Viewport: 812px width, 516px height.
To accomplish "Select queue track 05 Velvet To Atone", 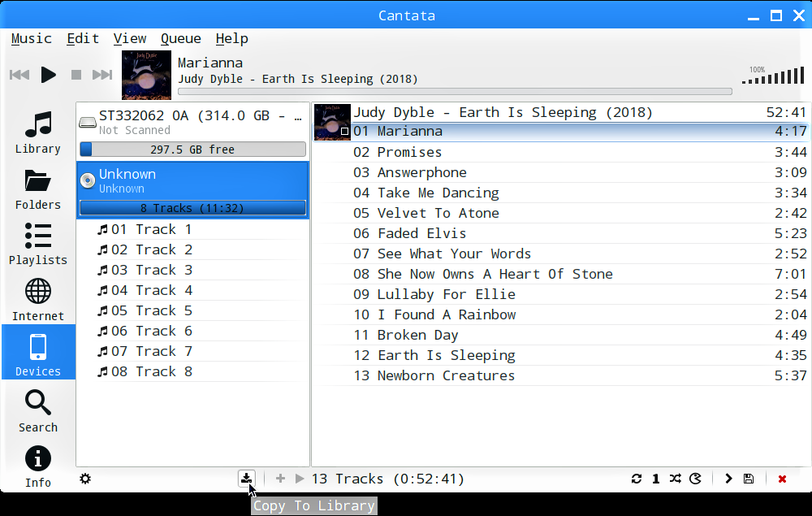I will 561,213.
